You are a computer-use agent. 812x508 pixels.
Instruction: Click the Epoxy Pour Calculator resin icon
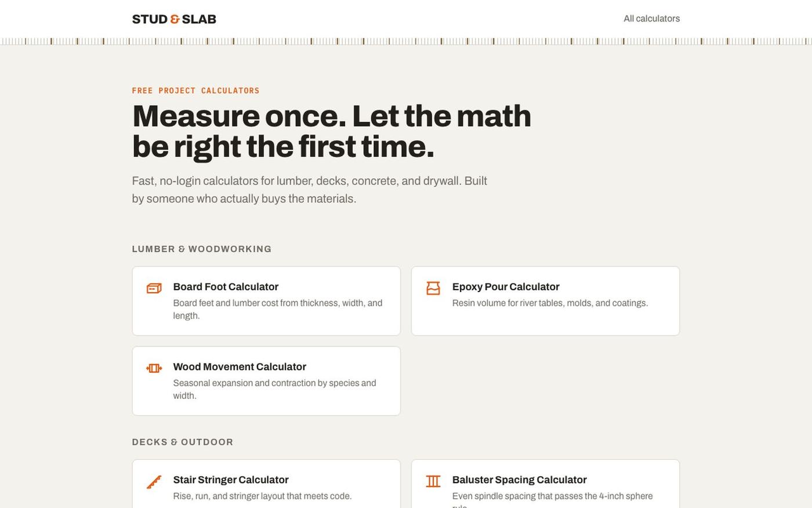433,288
